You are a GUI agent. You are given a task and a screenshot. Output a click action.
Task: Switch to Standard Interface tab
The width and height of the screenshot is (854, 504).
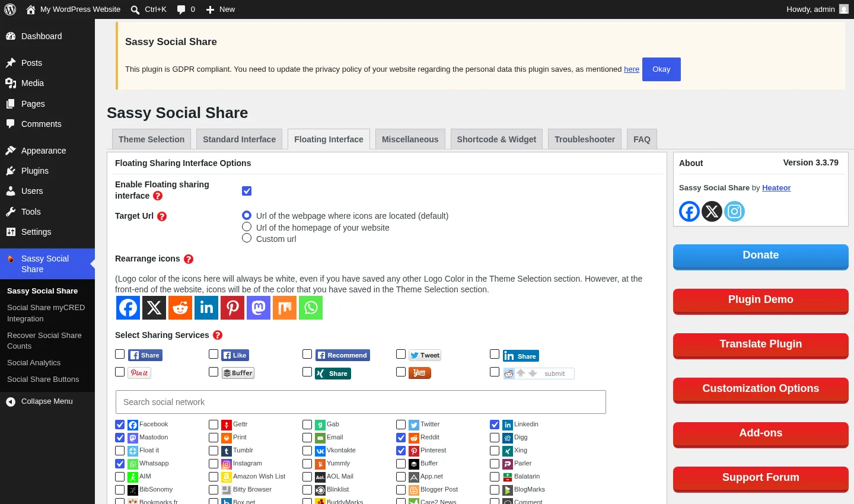point(239,139)
